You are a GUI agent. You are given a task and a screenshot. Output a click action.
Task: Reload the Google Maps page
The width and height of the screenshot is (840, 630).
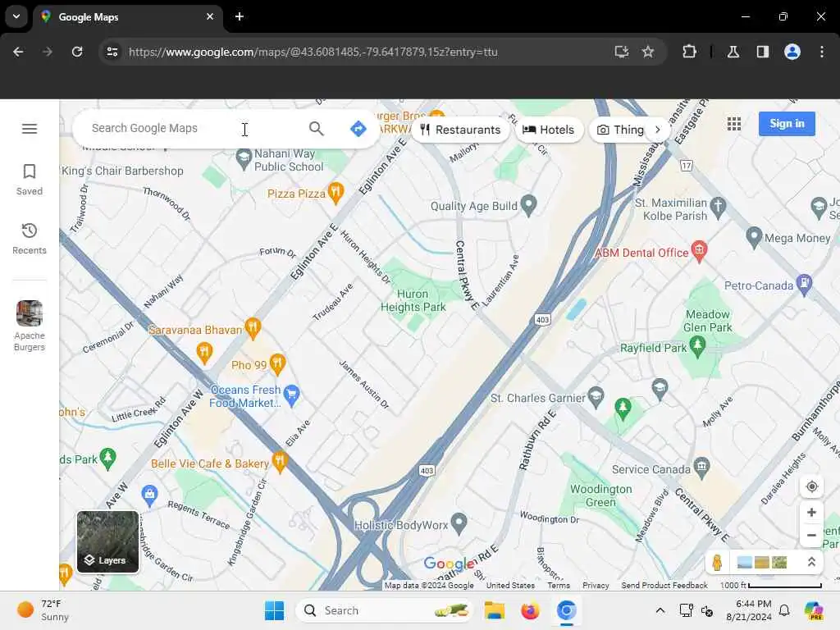click(77, 52)
